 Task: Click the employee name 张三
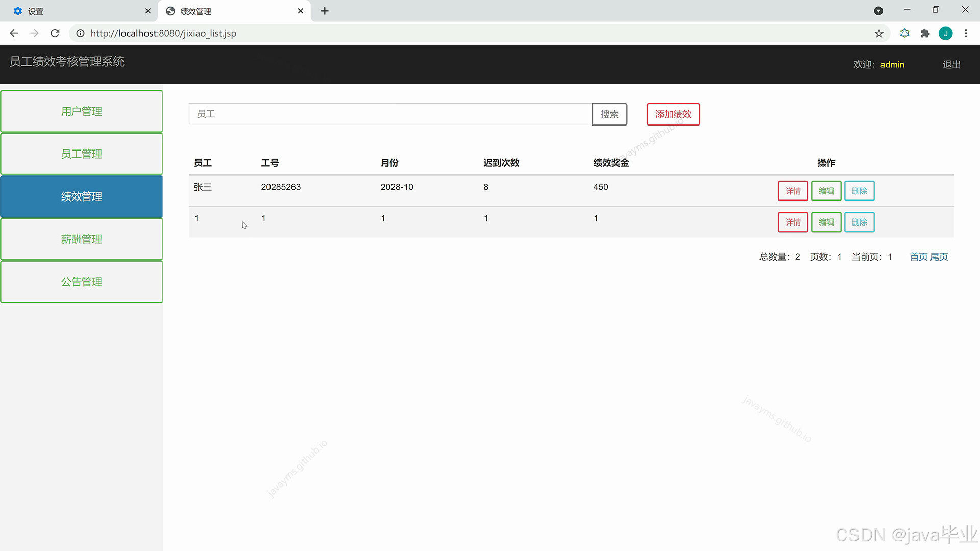tap(203, 187)
